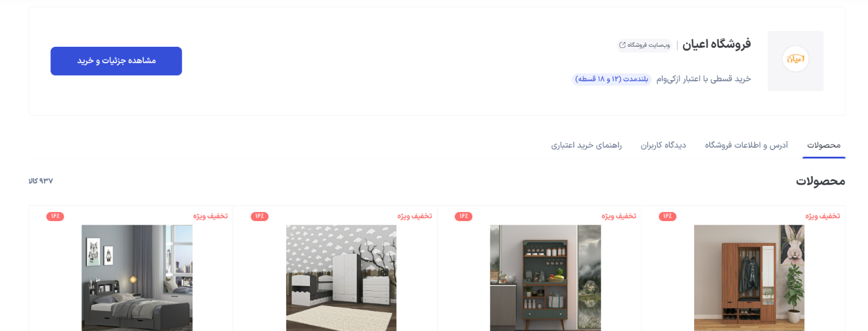Open the external link icon beside وبسایت فروشگاه
The height and width of the screenshot is (331, 868).
click(x=622, y=45)
